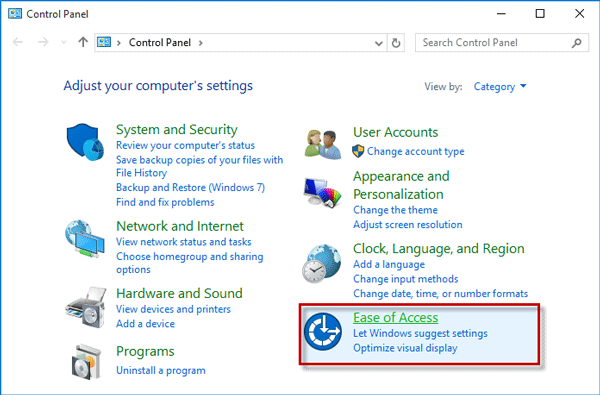Click Add a device link
The image size is (600, 395).
(x=145, y=324)
